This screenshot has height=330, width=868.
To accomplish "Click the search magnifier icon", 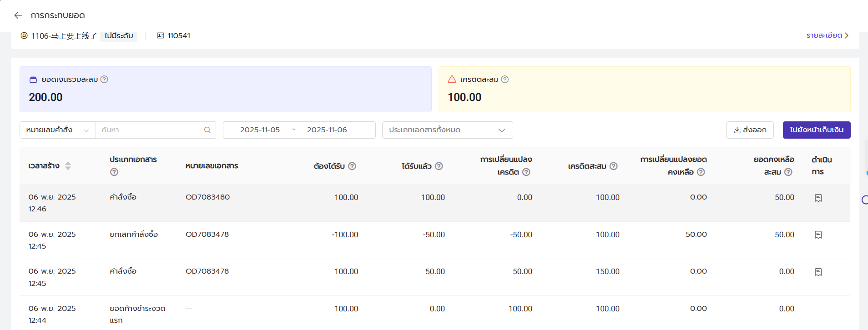I will [207, 130].
